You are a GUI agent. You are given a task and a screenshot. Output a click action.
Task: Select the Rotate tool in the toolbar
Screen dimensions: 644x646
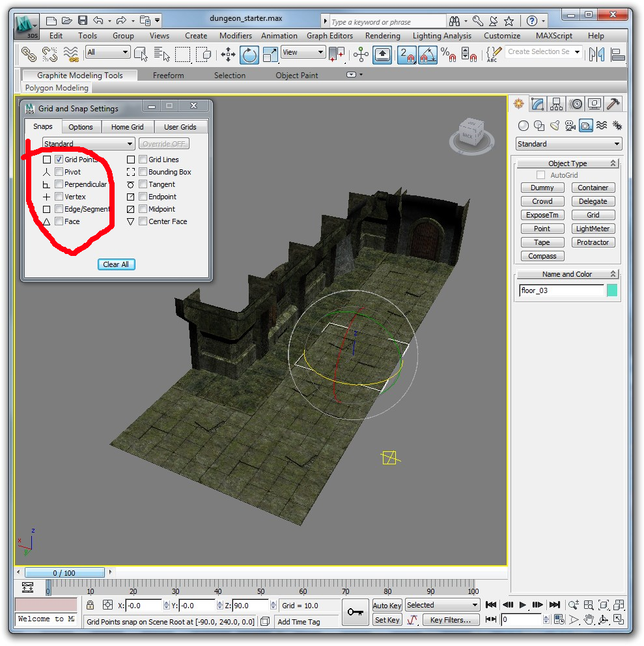click(249, 54)
